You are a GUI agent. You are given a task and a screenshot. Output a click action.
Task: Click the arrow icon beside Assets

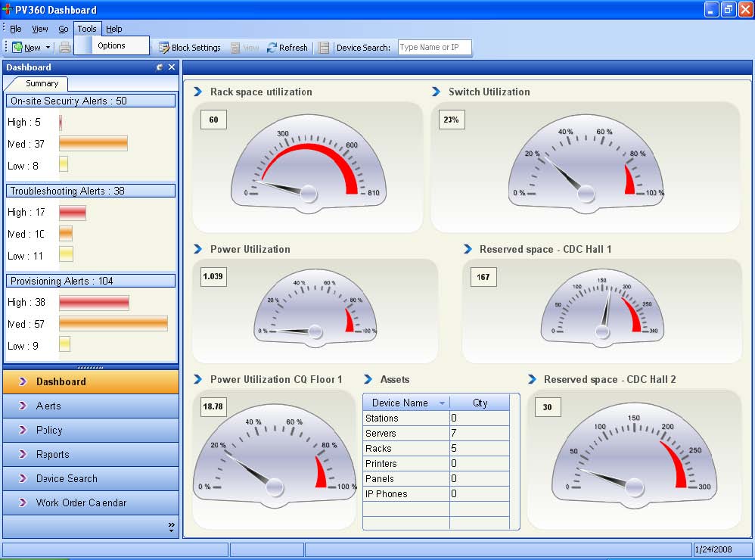[x=368, y=379]
